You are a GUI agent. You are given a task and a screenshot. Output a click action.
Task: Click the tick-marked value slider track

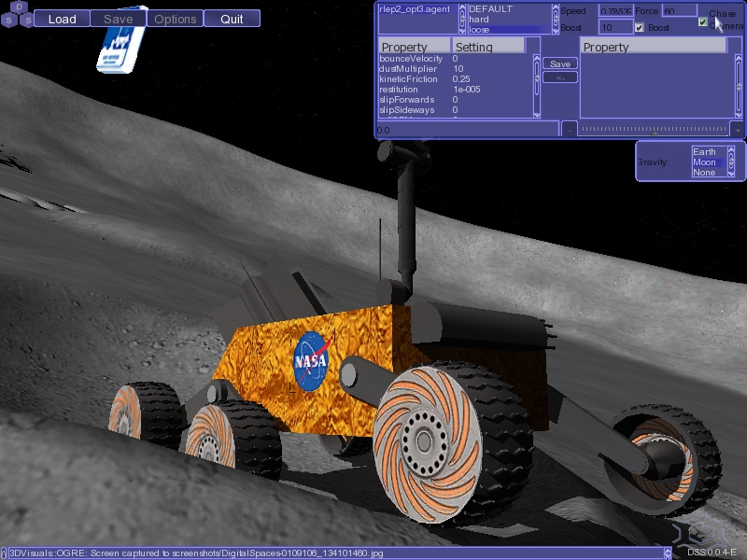[654, 129]
